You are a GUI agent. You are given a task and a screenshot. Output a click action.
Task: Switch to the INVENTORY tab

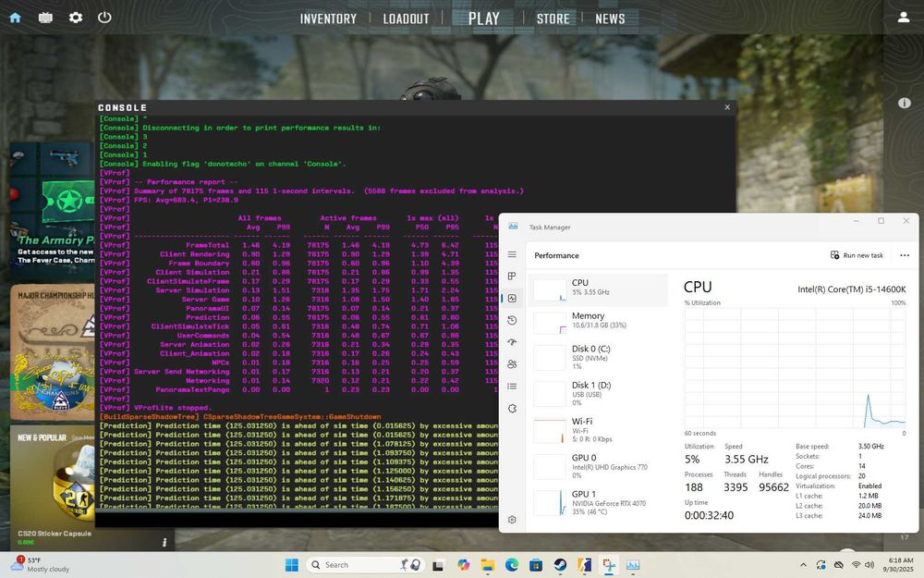[x=328, y=18]
